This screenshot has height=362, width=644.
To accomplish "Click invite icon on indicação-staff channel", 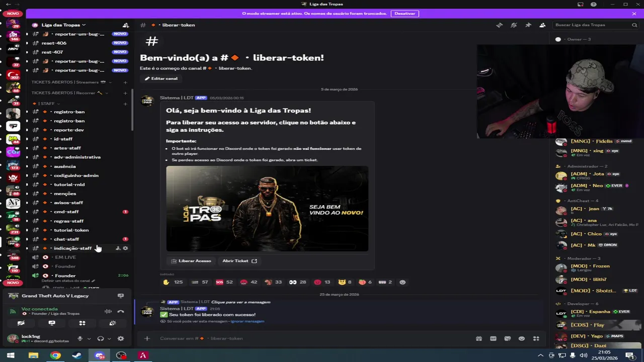I will click(x=118, y=248).
